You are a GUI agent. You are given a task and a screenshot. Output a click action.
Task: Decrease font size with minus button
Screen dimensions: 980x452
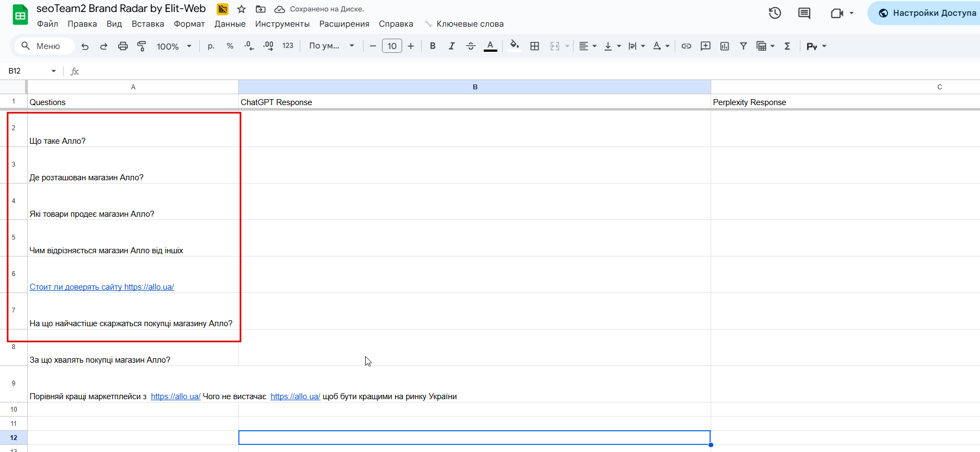[373, 46]
